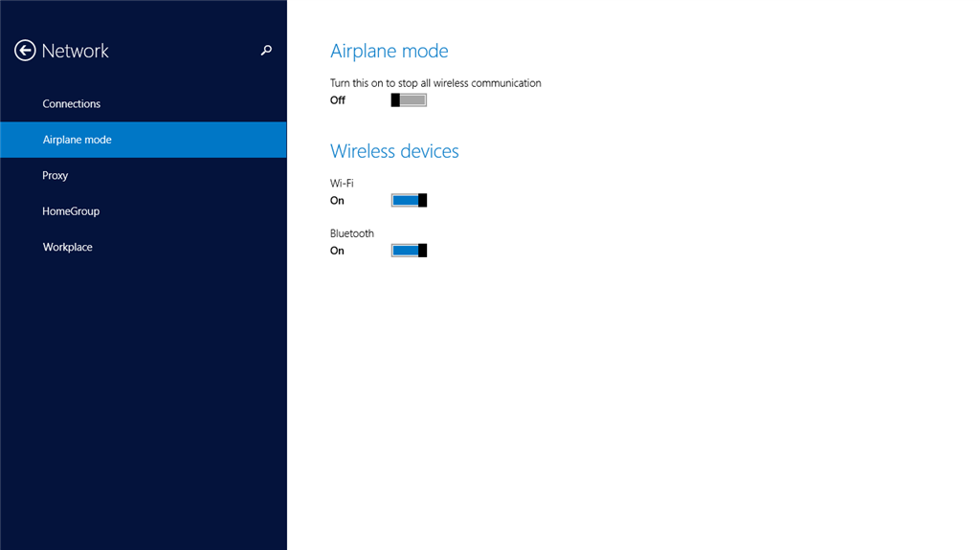Viewport: 980px width, 550px height.
Task: Open the Workplace section
Action: [144, 247]
